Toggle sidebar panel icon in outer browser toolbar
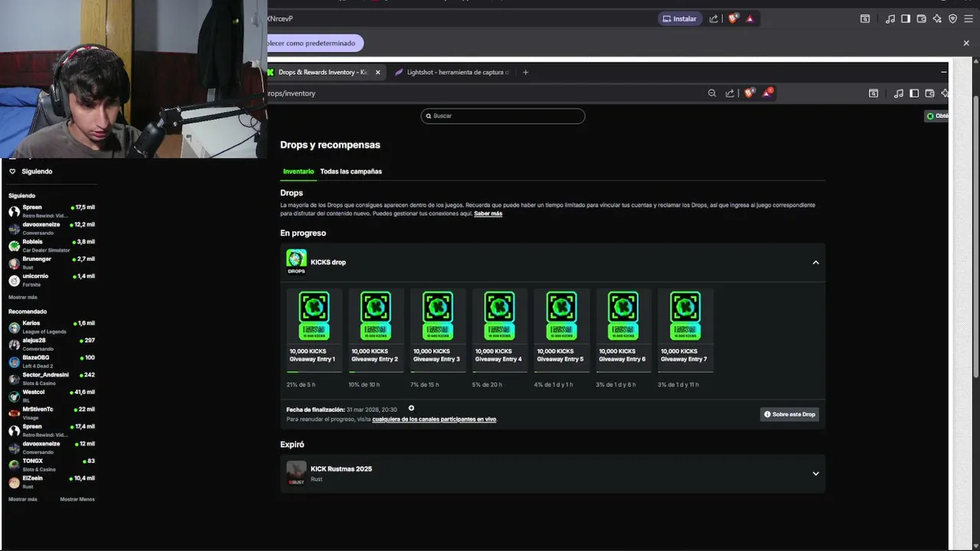 (905, 18)
